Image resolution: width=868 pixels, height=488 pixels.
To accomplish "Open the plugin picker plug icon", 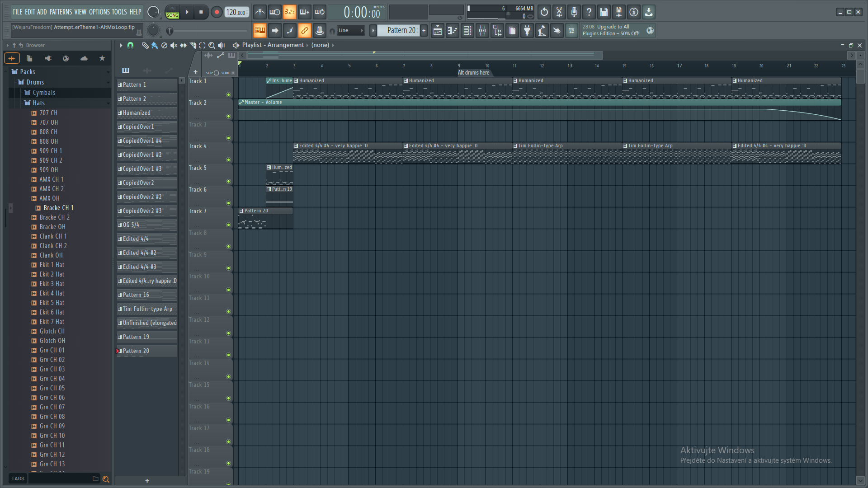I will coord(527,31).
